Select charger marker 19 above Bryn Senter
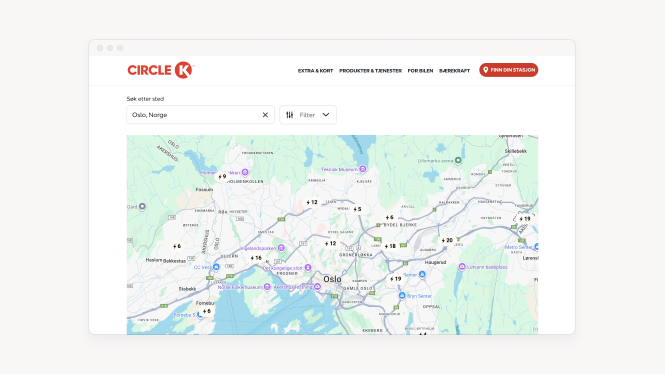 point(396,279)
